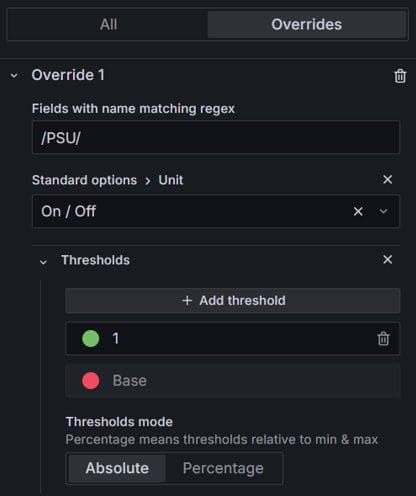Switch to the Overrides tab
The height and width of the screenshot is (496, 416).
(307, 24)
